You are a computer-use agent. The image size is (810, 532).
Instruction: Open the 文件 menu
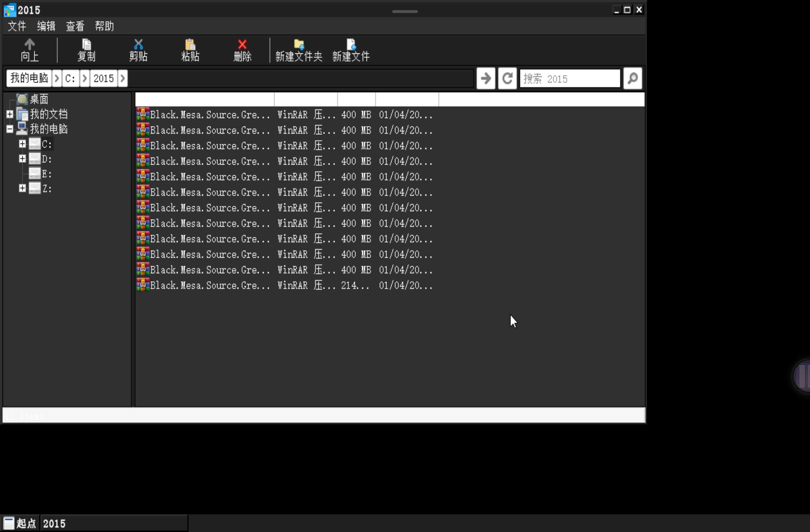pos(17,26)
